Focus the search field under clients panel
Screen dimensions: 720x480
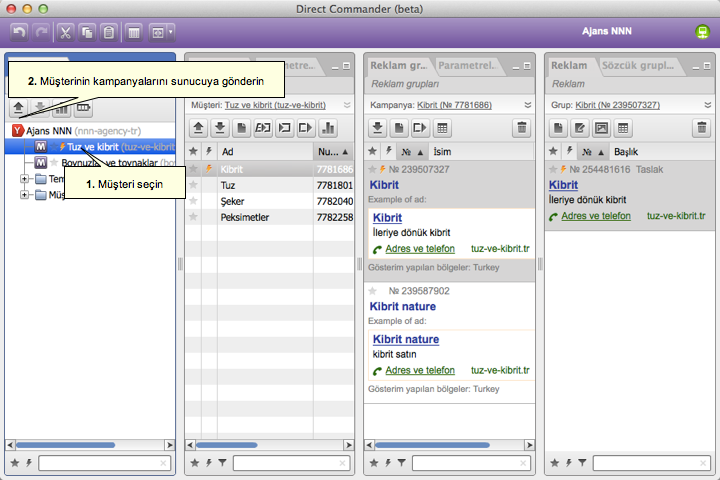tap(105, 463)
